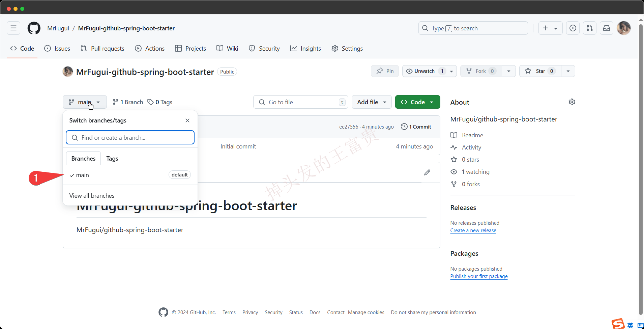Switch to the Security tab
This screenshot has height=329, width=644.
(264, 49)
